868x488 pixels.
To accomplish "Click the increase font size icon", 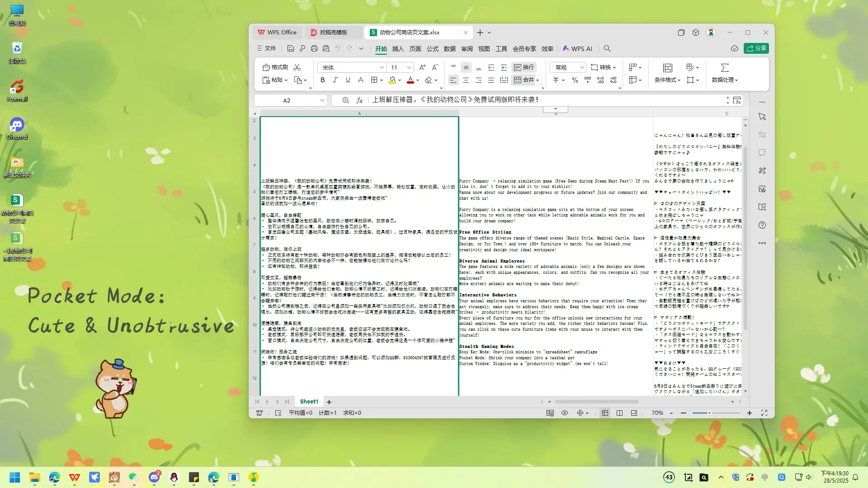I will [x=422, y=67].
